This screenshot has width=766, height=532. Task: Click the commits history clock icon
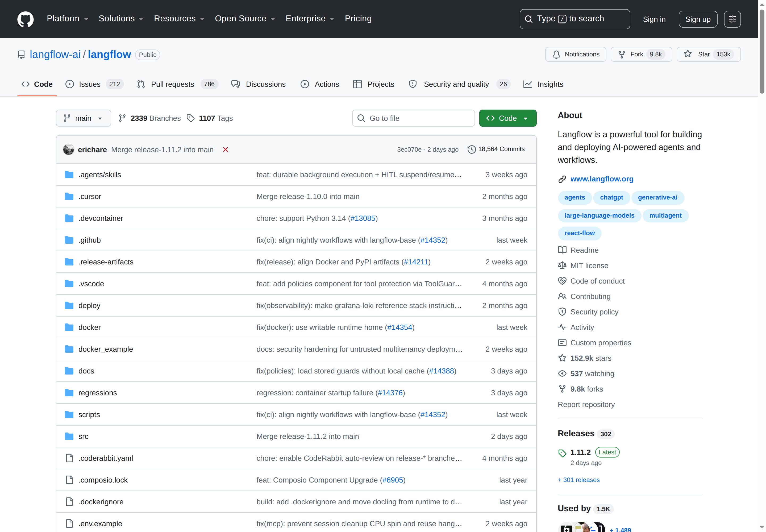471,149
